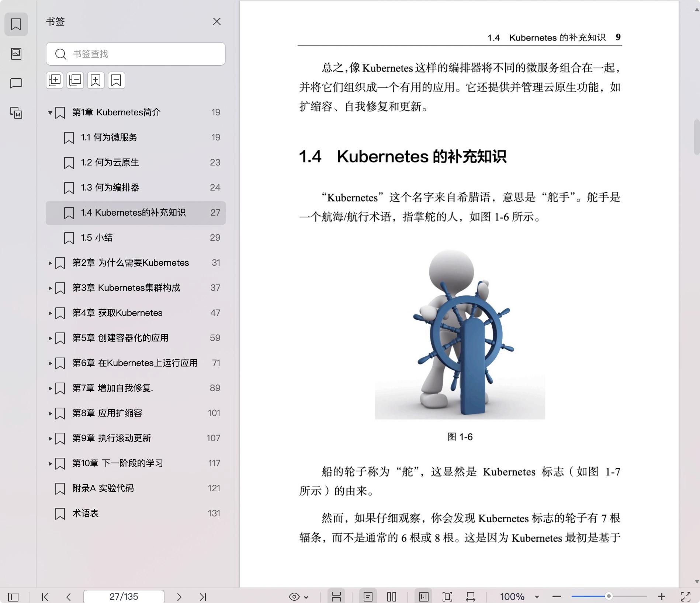
Task: Close the bookmarks panel
Action: 217,22
